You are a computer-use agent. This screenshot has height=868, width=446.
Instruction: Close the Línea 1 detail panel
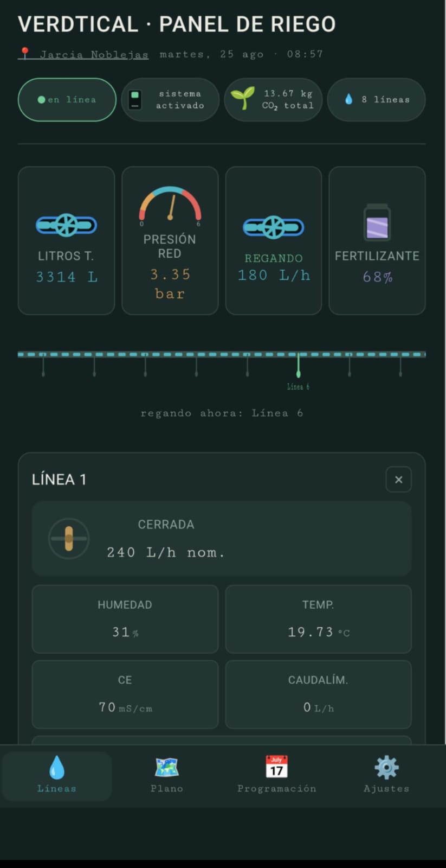pyautogui.click(x=399, y=480)
